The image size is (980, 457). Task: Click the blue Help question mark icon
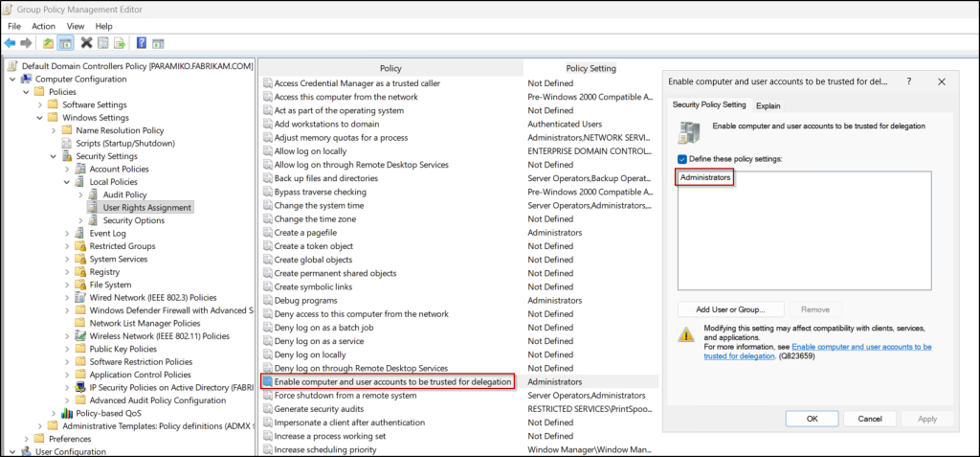(142, 43)
